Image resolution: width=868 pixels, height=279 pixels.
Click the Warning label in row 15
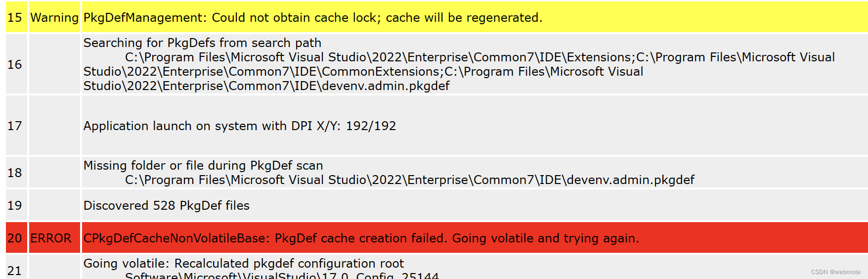[x=54, y=18]
